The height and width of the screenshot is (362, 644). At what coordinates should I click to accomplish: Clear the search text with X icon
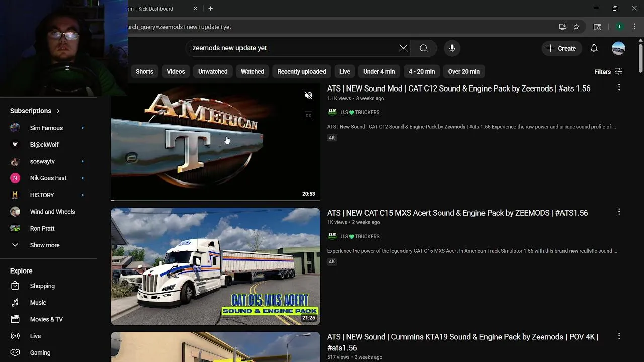tap(404, 48)
